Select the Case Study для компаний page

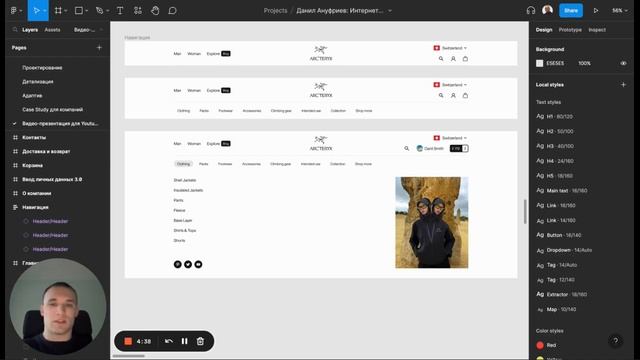[52, 109]
